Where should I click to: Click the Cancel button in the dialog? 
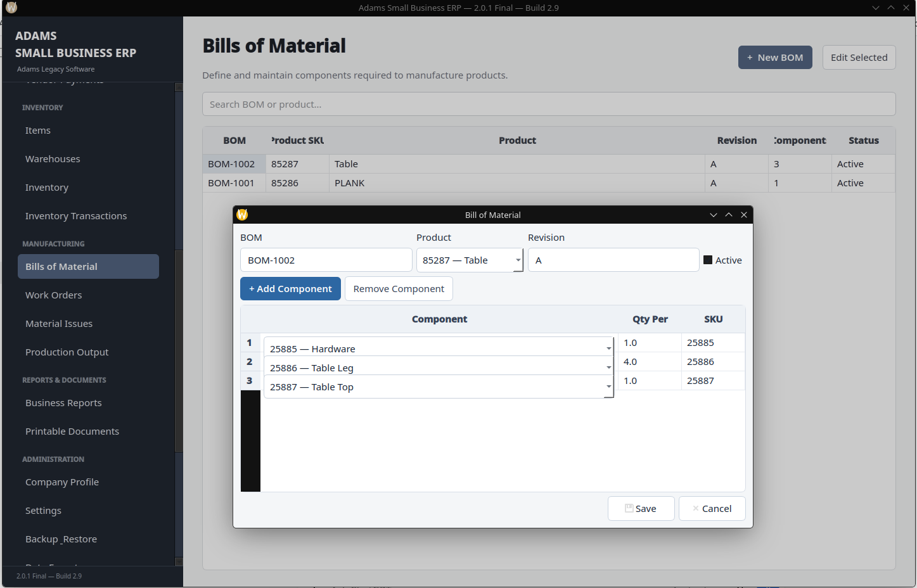click(x=712, y=508)
